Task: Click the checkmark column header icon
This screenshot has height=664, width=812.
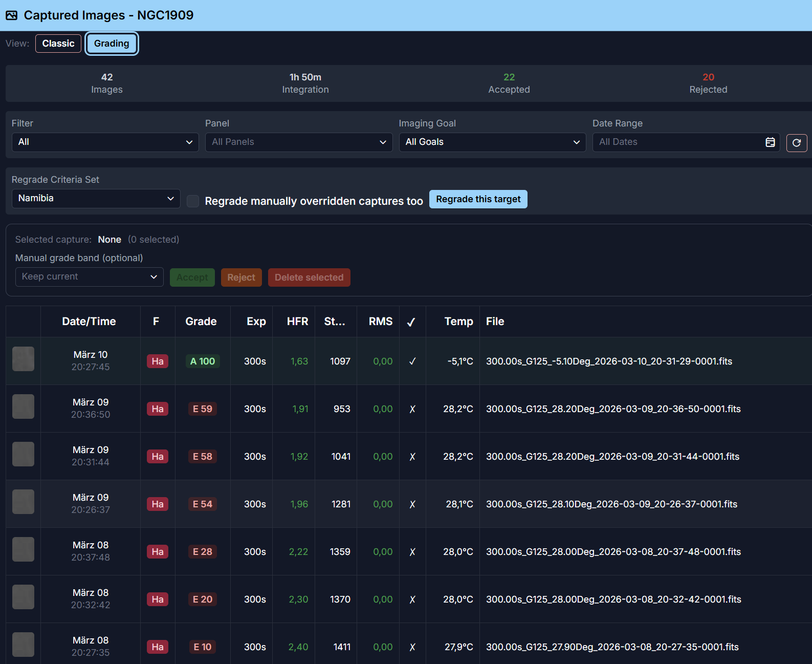Action: point(411,322)
